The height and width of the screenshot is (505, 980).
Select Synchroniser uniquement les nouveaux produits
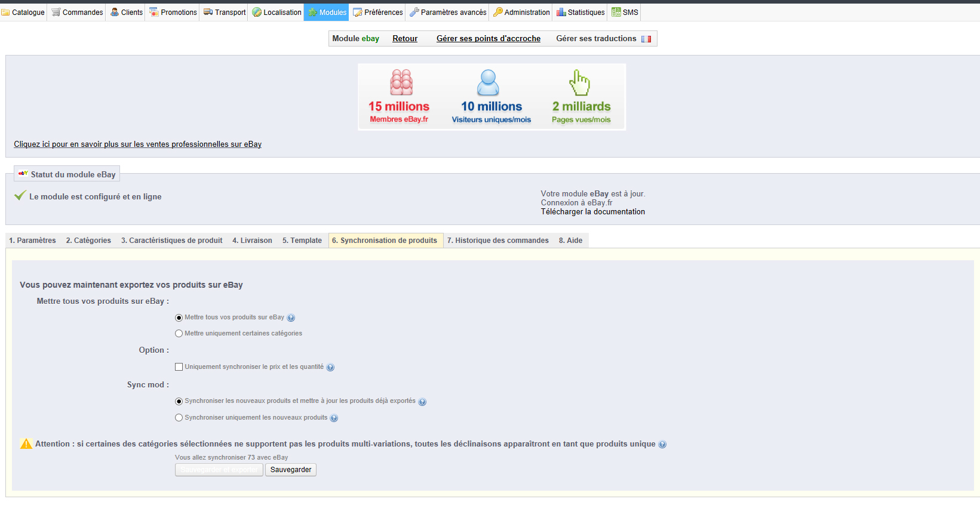[179, 418]
